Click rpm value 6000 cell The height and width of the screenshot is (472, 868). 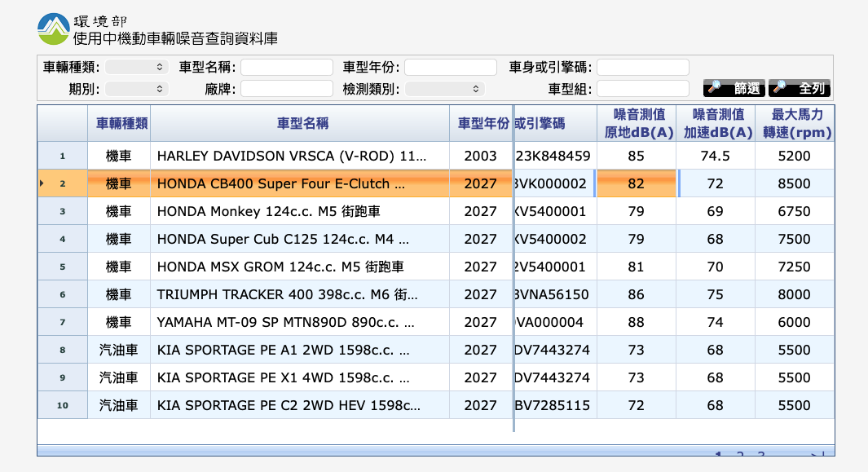(795, 322)
